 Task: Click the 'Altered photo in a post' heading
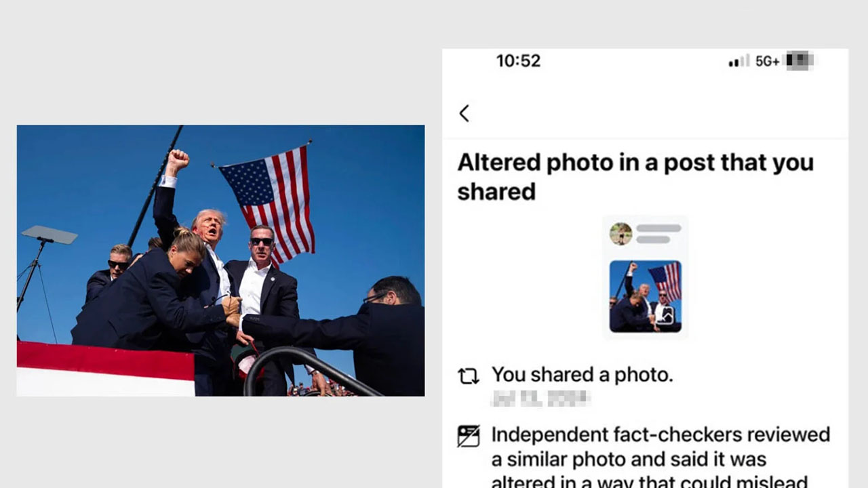pyautogui.click(x=635, y=177)
